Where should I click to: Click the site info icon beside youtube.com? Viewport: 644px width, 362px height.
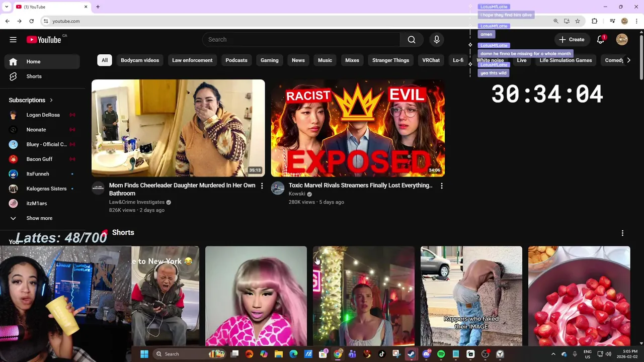tap(46, 21)
